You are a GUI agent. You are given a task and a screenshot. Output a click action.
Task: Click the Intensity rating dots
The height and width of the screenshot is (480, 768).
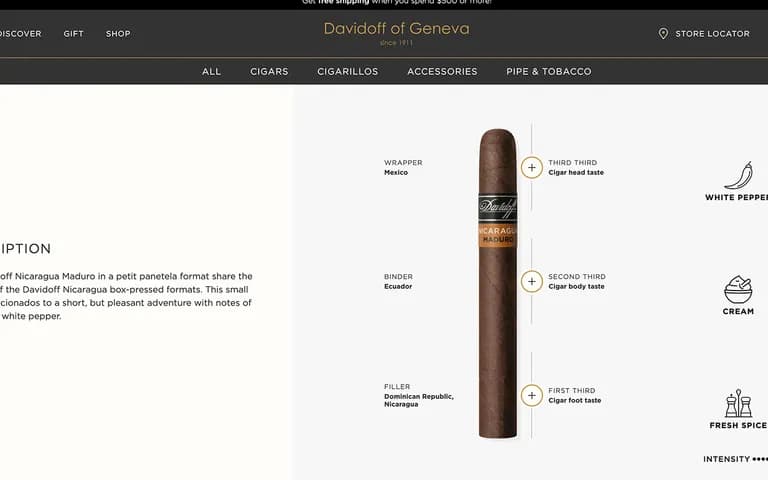point(760,459)
